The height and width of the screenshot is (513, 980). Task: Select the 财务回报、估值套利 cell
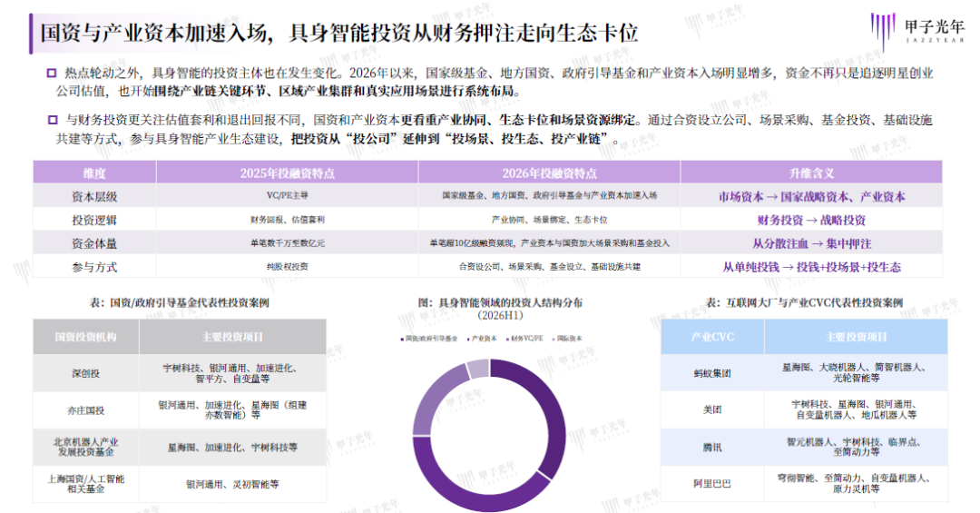[287, 220]
